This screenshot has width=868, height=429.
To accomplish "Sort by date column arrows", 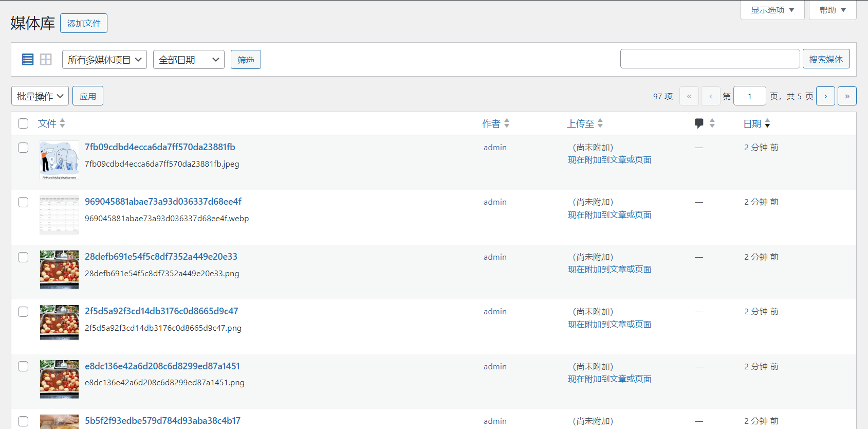I will [767, 123].
